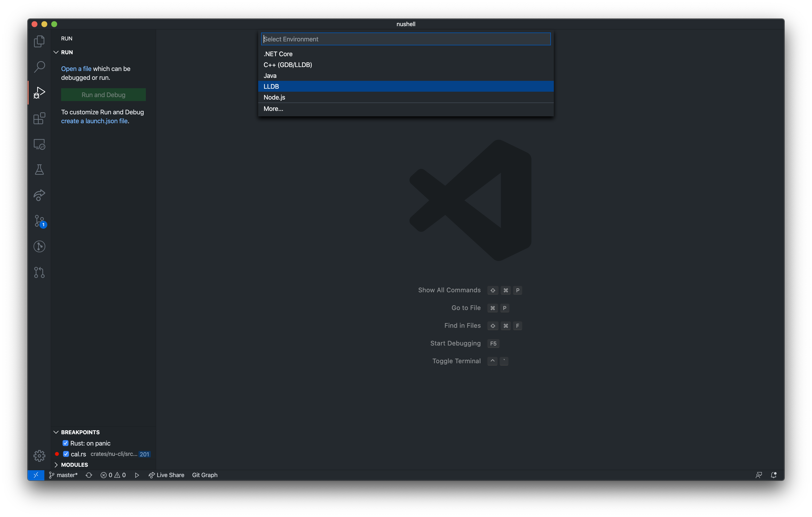Image resolution: width=812 pixels, height=517 pixels.
Task: Click the Run and Debug button
Action: (x=103, y=95)
